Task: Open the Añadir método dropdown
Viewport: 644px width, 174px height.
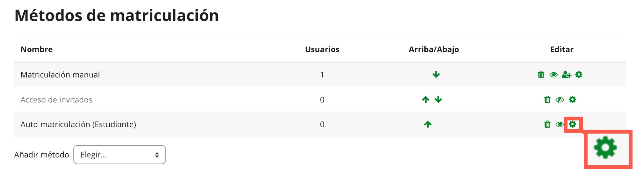Action: pos(119,155)
